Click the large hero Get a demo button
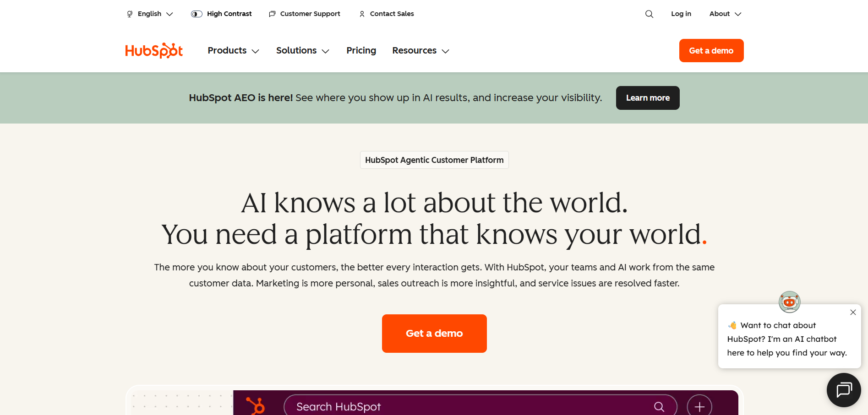The width and height of the screenshot is (868, 415). point(434,334)
